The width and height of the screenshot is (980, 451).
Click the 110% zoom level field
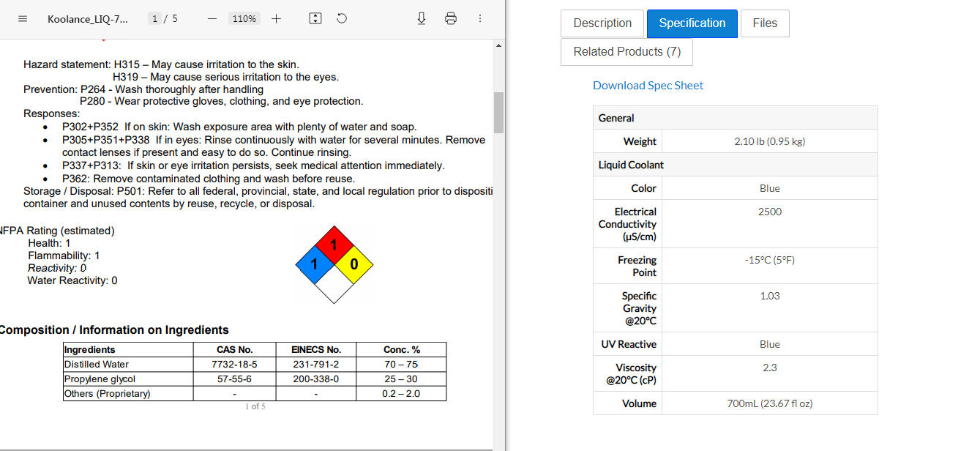(x=244, y=19)
